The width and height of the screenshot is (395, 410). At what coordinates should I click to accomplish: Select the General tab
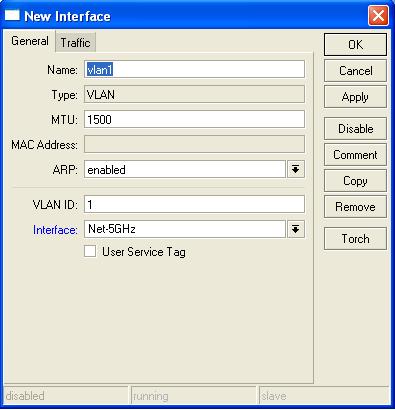(30, 41)
